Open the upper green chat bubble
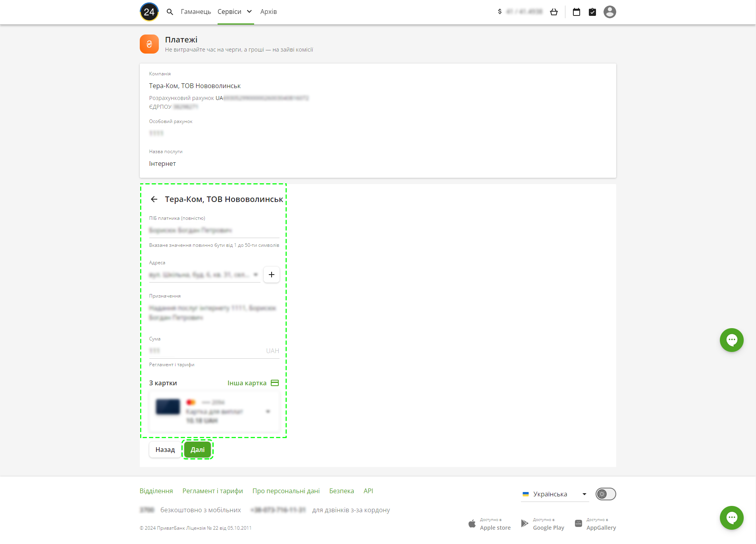Image resolution: width=756 pixels, height=544 pixels. (732, 340)
